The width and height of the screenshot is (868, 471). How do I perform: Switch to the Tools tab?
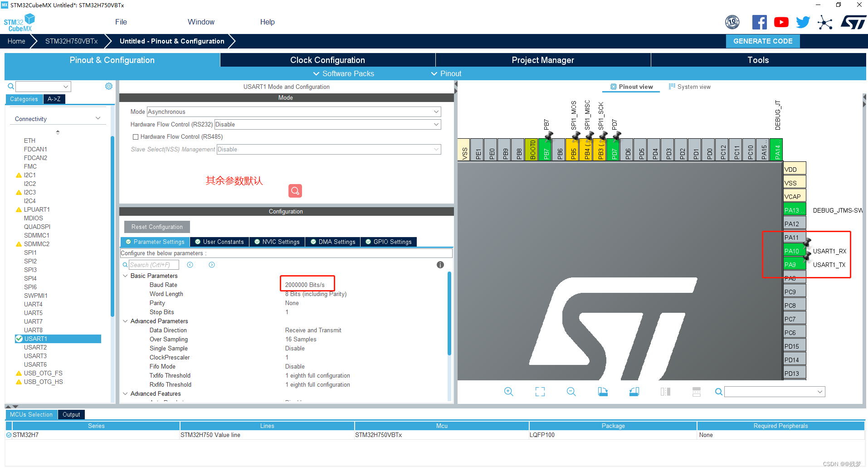pyautogui.click(x=758, y=60)
